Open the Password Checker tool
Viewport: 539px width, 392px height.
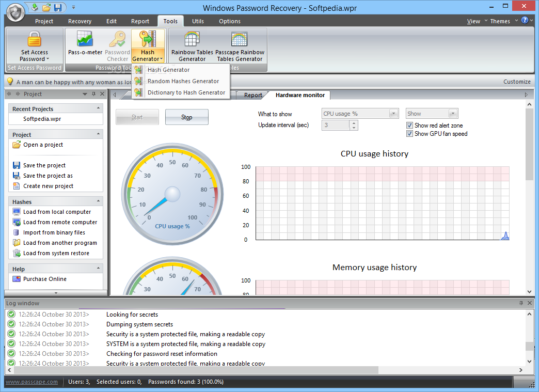[x=118, y=46]
